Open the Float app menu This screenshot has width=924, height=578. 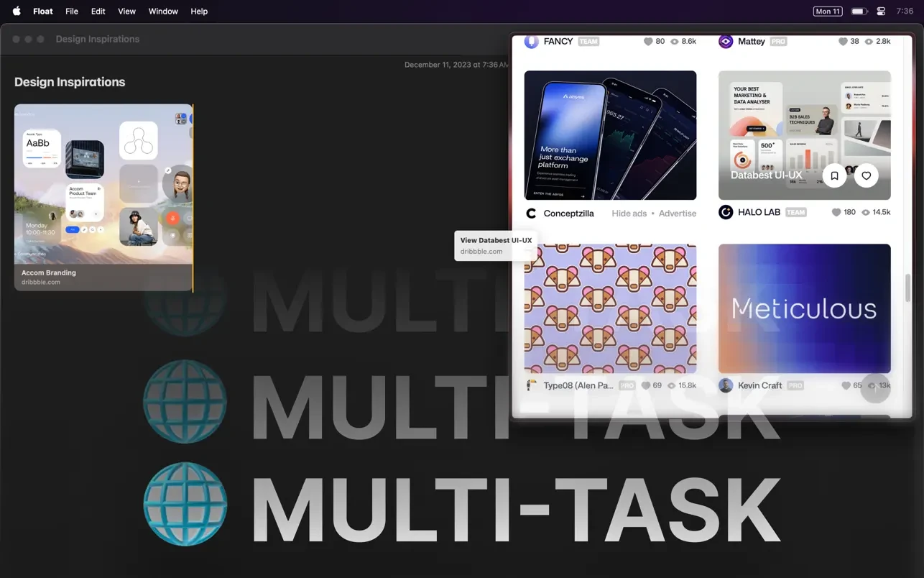pos(43,12)
